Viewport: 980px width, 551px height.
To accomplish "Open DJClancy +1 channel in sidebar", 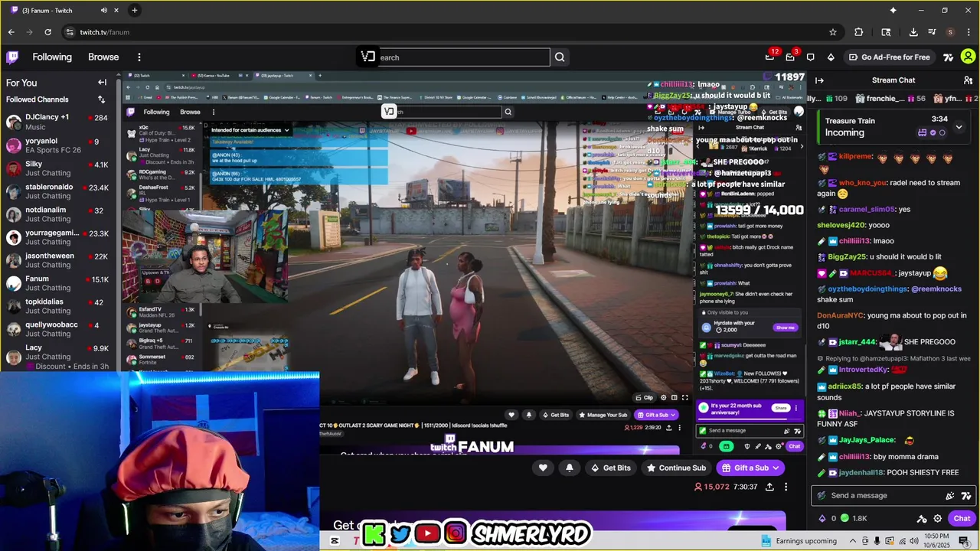I will pyautogui.click(x=57, y=122).
